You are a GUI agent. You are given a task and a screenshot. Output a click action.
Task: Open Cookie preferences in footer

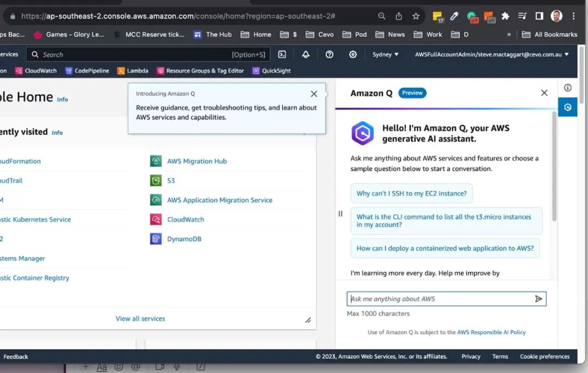click(x=544, y=357)
